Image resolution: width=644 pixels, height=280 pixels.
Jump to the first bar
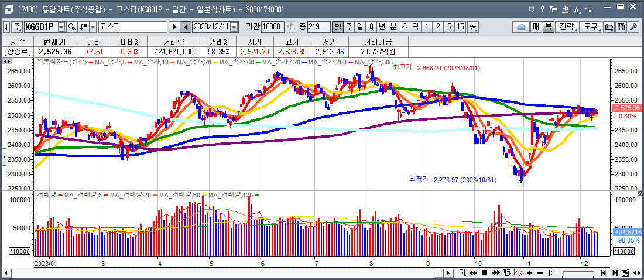(x=604, y=272)
